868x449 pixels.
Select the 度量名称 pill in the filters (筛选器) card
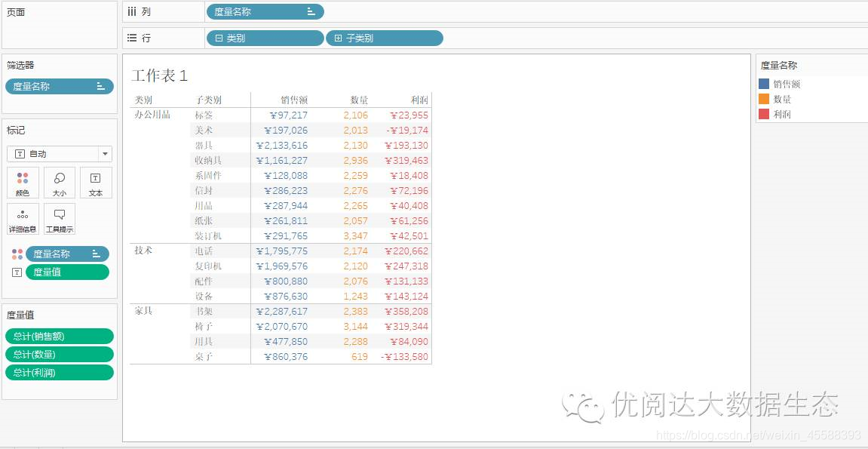60,86
